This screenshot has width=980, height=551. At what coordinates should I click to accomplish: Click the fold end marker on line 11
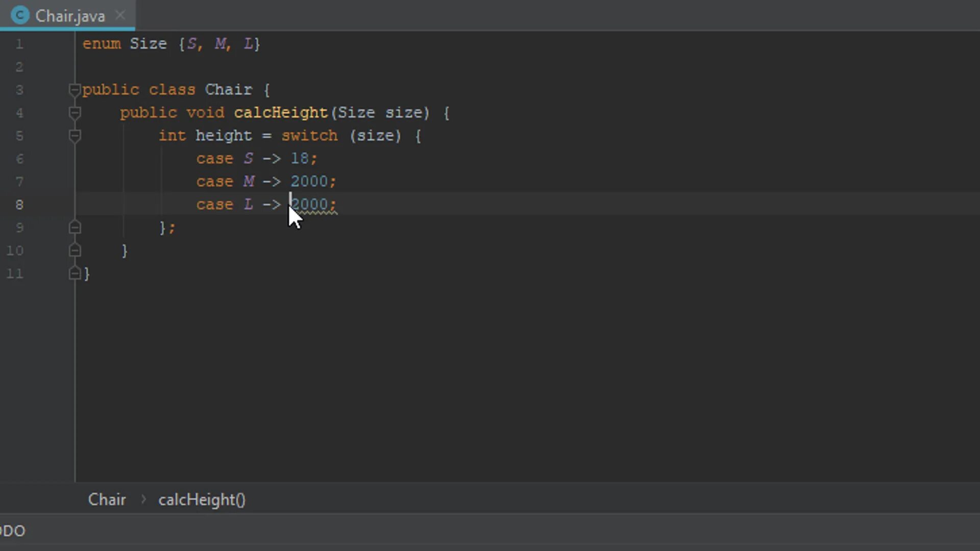[x=75, y=273]
